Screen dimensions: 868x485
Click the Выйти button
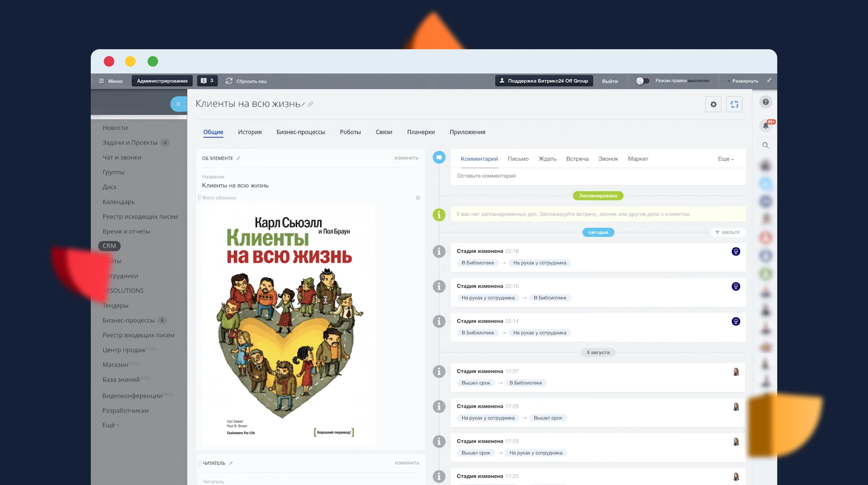610,81
